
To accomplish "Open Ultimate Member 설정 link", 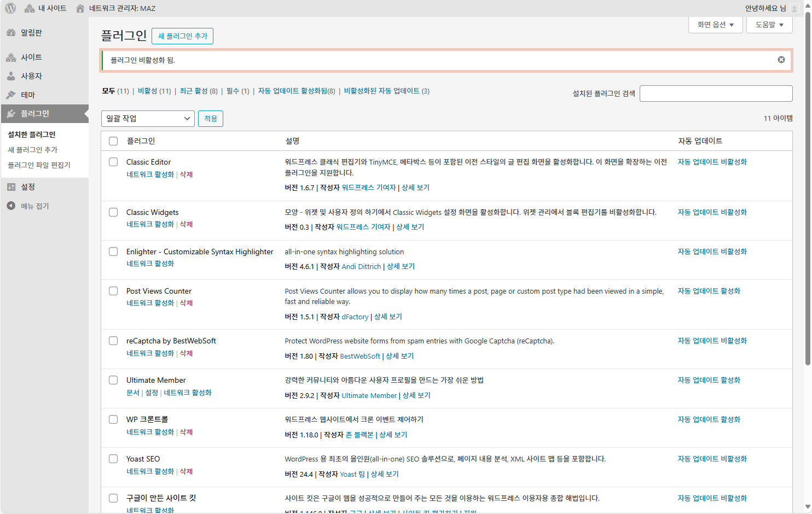I will 152,393.
